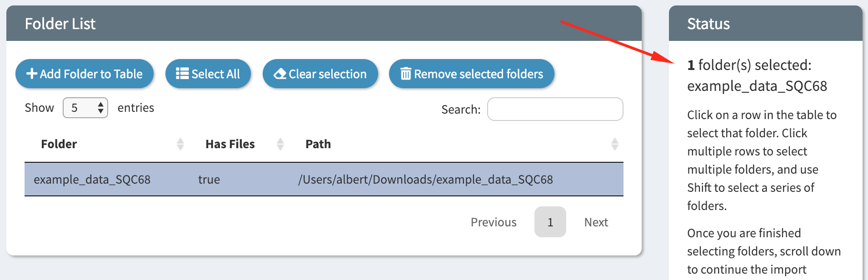This screenshot has width=868, height=280.
Task: Click into the Search input field
Action: [x=555, y=109]
